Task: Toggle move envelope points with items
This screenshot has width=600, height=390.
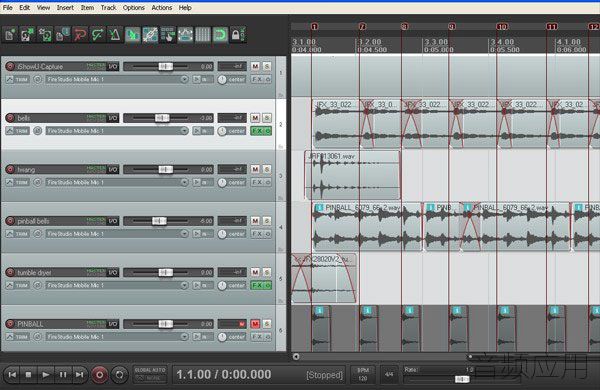Action: point(185,35)
